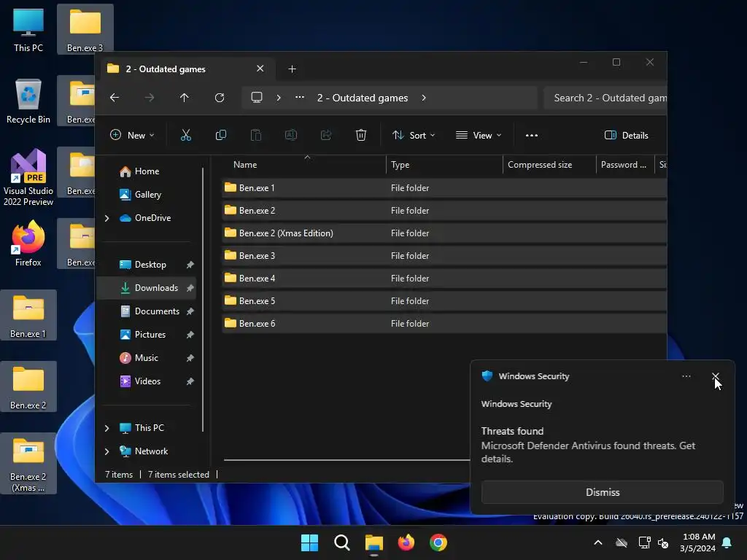Viewport: 747px width, 560px height.
Task: Click the Share icon in the toolbar
Action: coord(326,135)
